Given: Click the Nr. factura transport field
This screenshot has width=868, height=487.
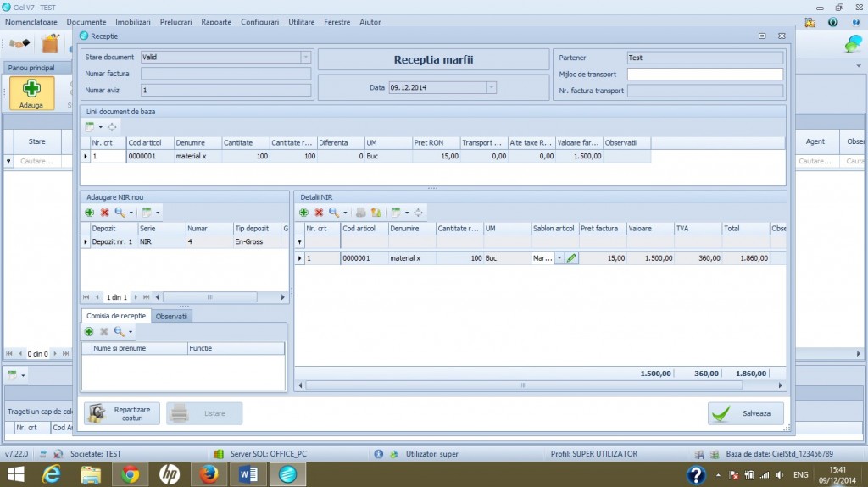Looking at the screenshot, I should coord(704,91).
